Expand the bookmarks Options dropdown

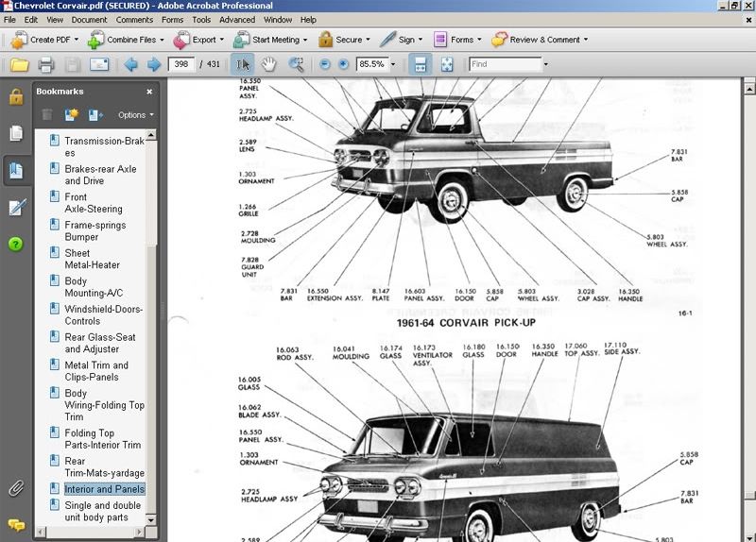136,115
